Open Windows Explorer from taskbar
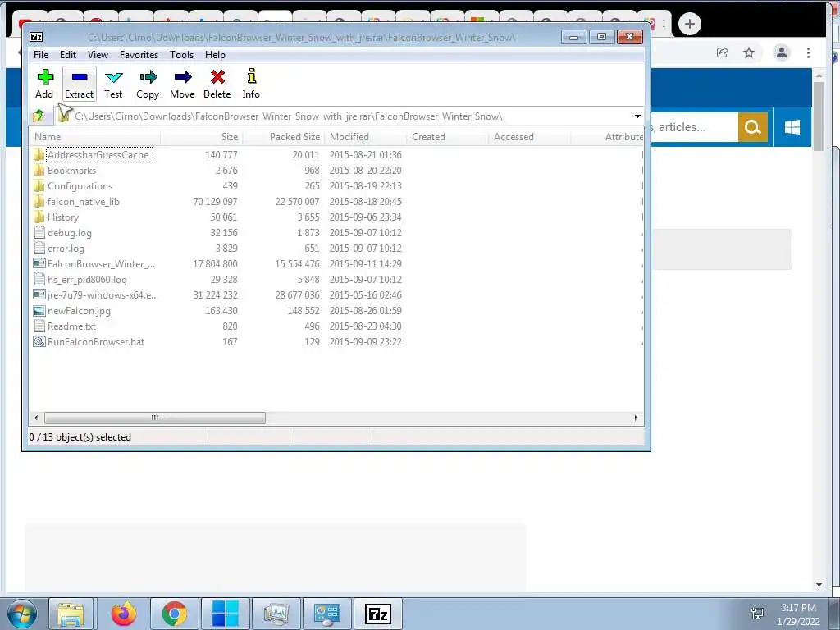The height and width of the screenshot is (630, 840). (x=71, y=614)
